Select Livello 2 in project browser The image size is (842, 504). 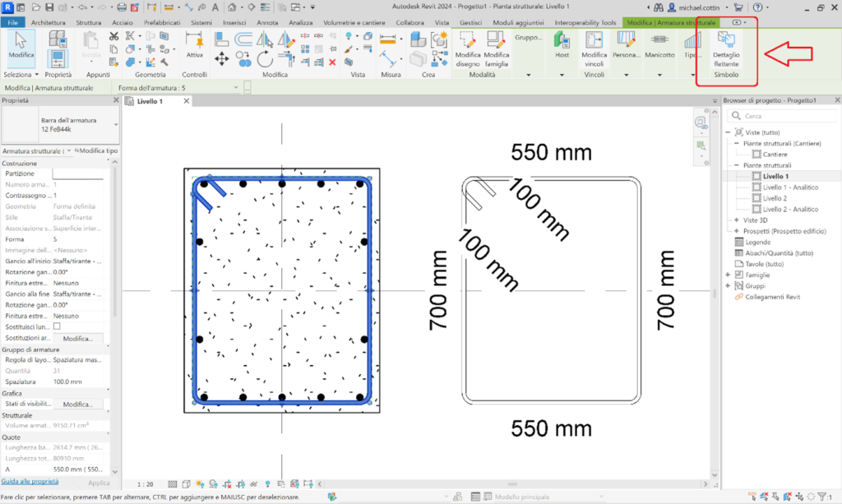pos(775,198)
